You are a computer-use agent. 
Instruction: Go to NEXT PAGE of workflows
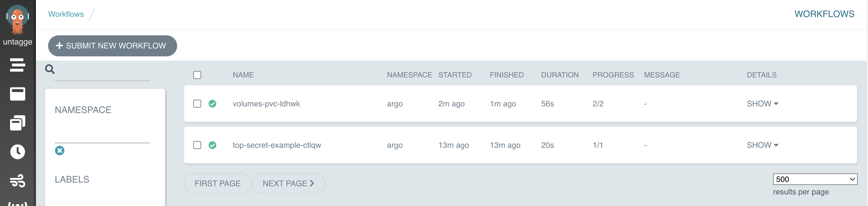(x=289, y=183)
